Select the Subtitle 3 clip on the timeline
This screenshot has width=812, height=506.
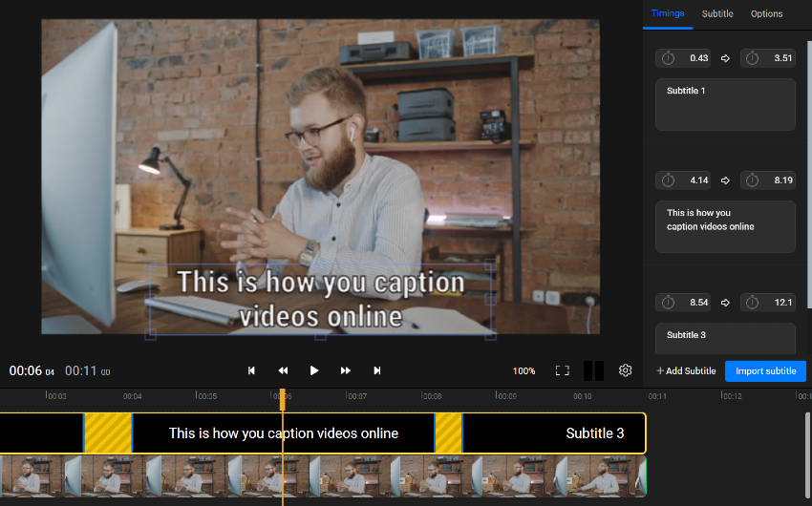(553, 433)
